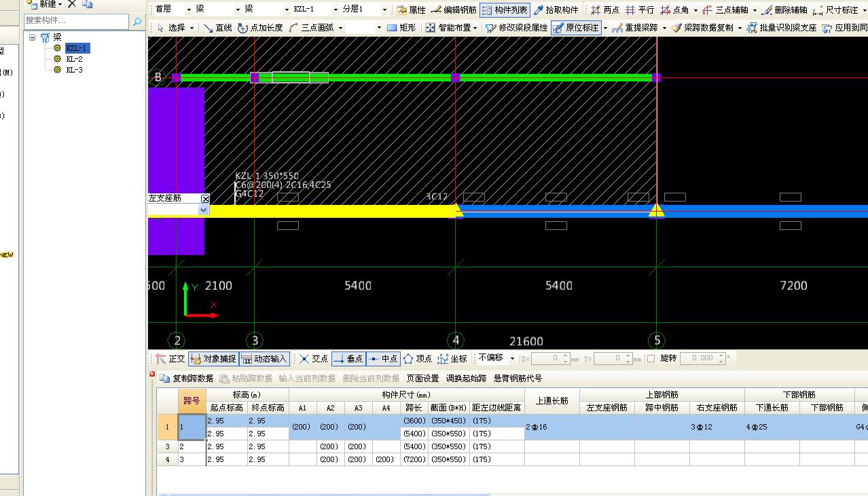This screenshot has height=496, width=868.
Task: Click 尺寸标注 (dimension) tool
Action: [x=835, y=10]
